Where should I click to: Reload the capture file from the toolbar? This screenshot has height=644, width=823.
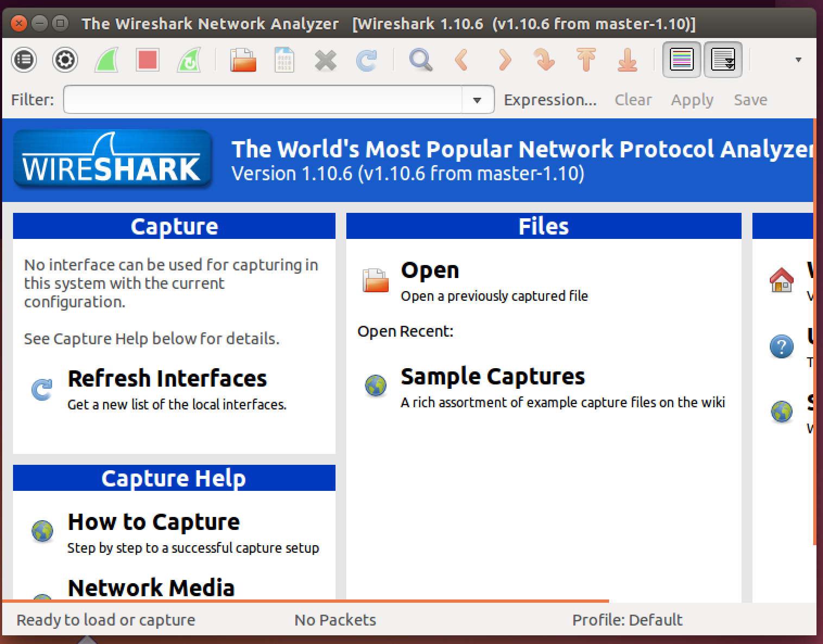click(x=366, y=60)
